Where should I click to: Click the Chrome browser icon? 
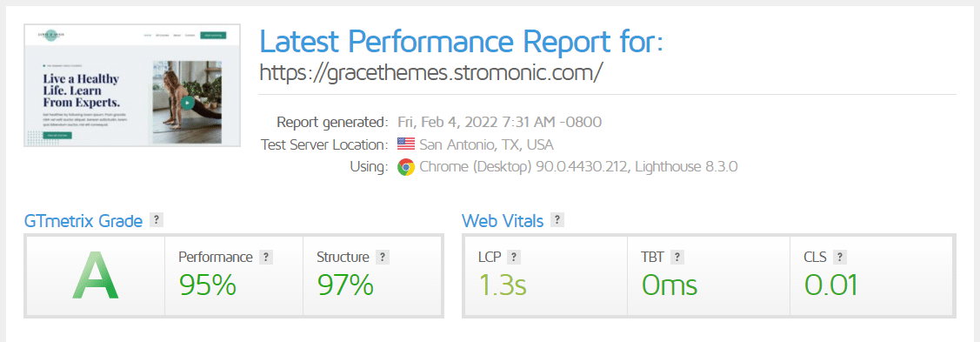(x=406, y=168)
